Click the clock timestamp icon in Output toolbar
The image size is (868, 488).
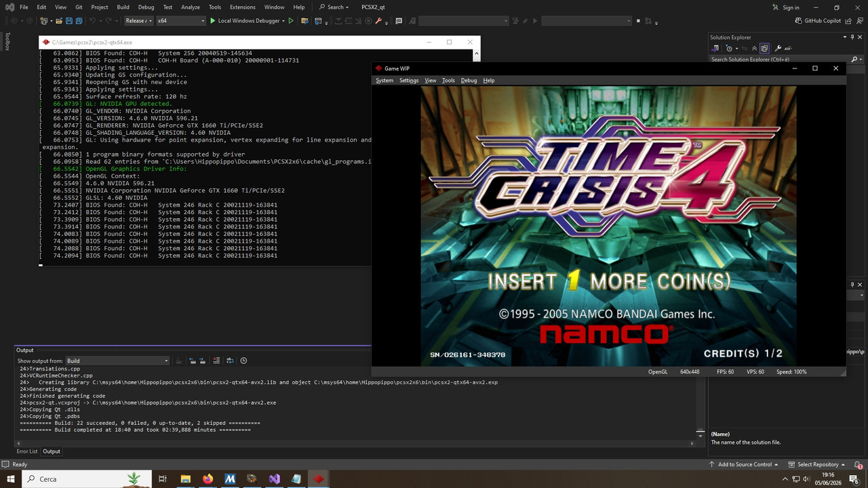243,361
